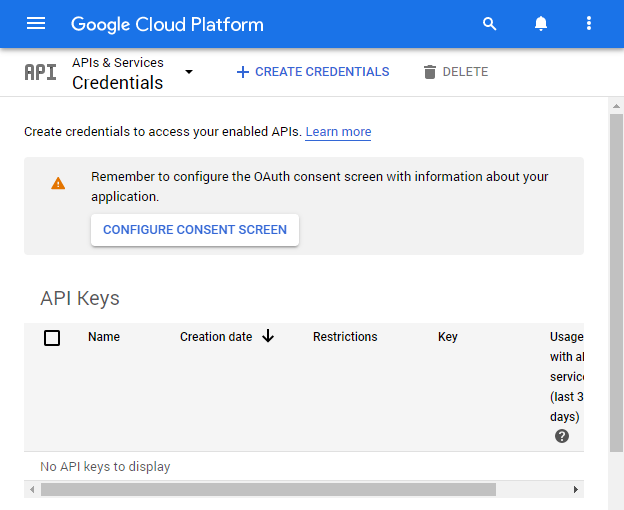Open the notifications bell
The width and height of the screenshot is (624, 510).
coord(540,24)
